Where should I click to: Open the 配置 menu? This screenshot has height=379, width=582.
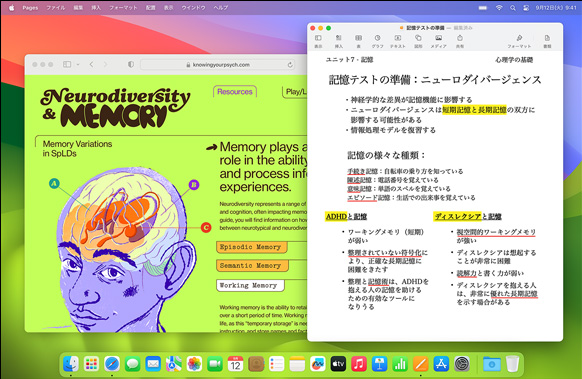pos(150,7)
